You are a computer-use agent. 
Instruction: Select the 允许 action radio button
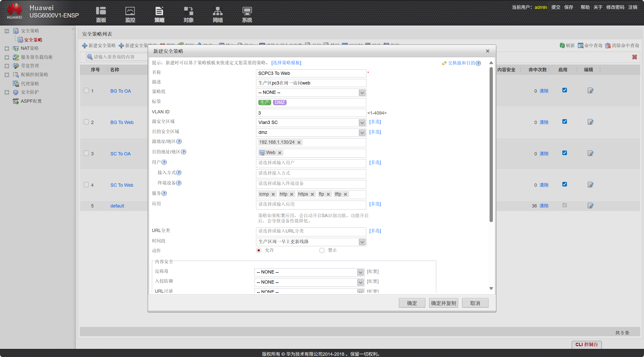(259, 250)
